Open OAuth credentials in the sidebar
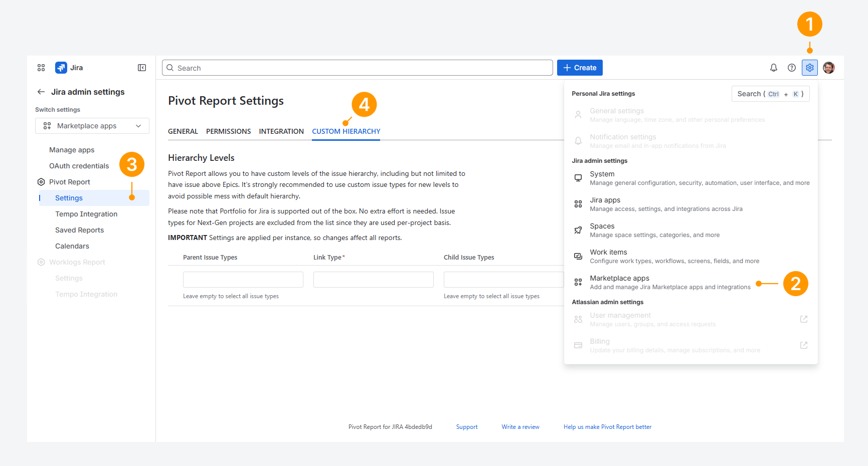Screen dimensions: 868x466 (x=79, y=166)
